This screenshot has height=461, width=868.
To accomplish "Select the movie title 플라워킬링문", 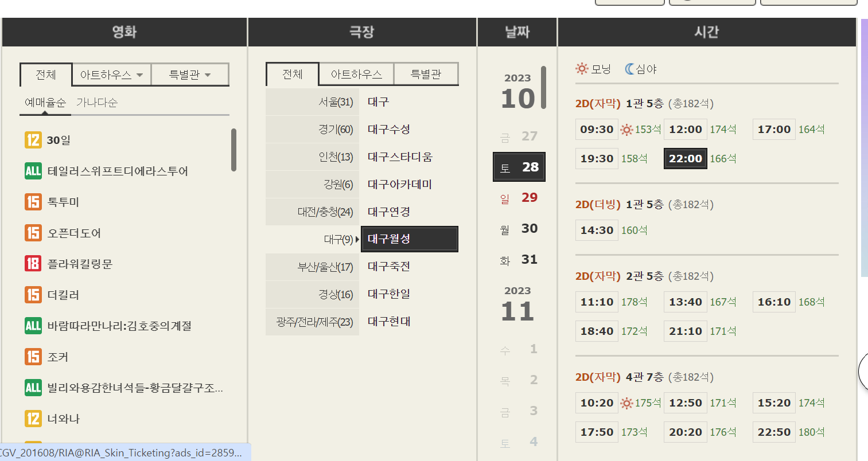I will tap(80, 264).
